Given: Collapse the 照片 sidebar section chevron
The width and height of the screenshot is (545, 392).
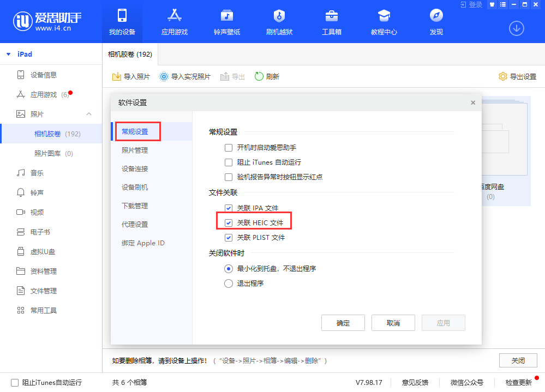Looking at the screenshot, I should (x=89, y=114).
